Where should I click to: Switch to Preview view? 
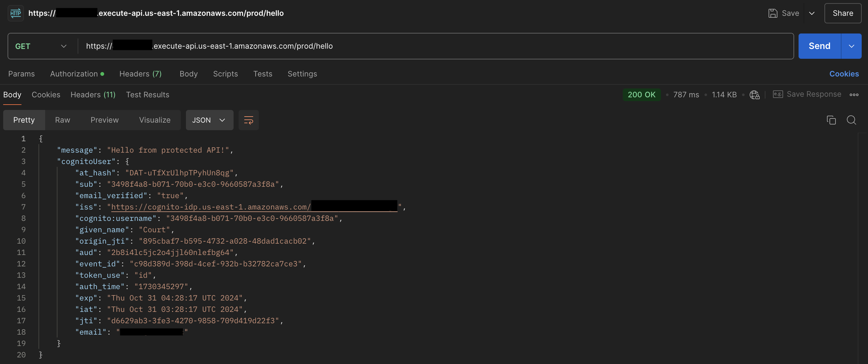click(x=104, y=120)
